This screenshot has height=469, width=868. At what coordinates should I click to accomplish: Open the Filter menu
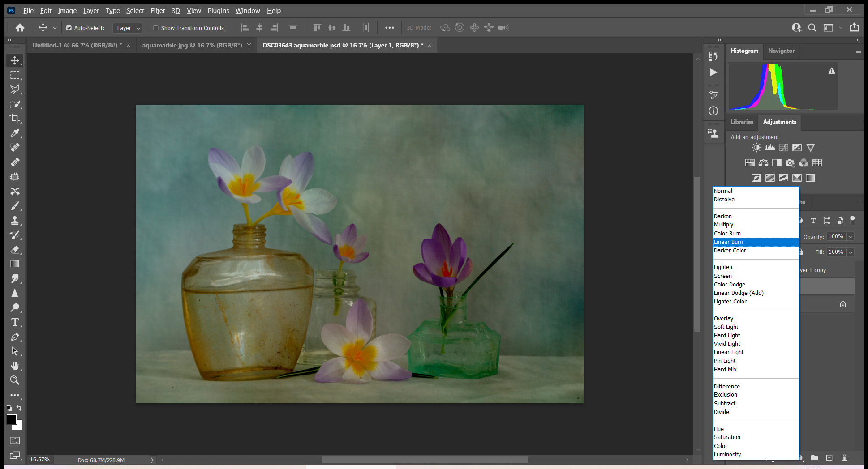click(x=158, y=10)
